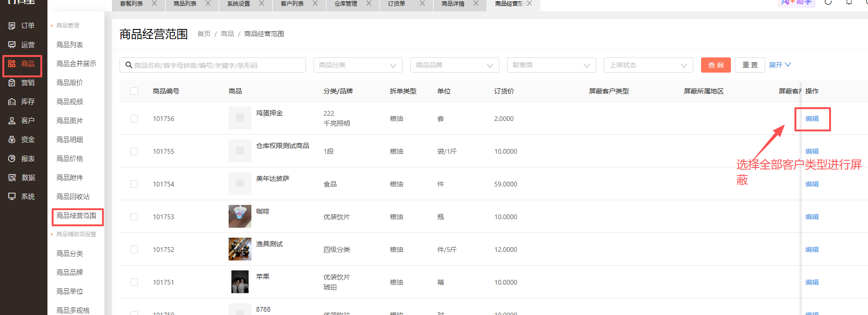Screen dimensions: 868x315
Task: Click the 重置 reset button
Action: coord(750,65)
